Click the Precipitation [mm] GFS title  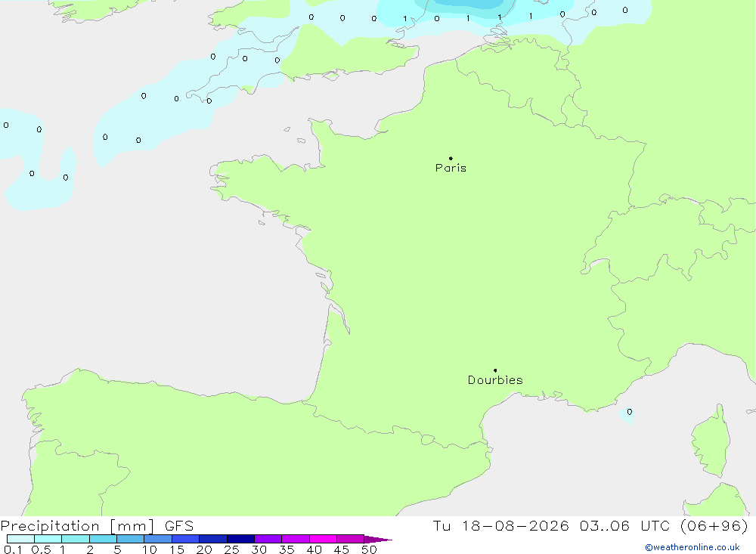(97, 526)
